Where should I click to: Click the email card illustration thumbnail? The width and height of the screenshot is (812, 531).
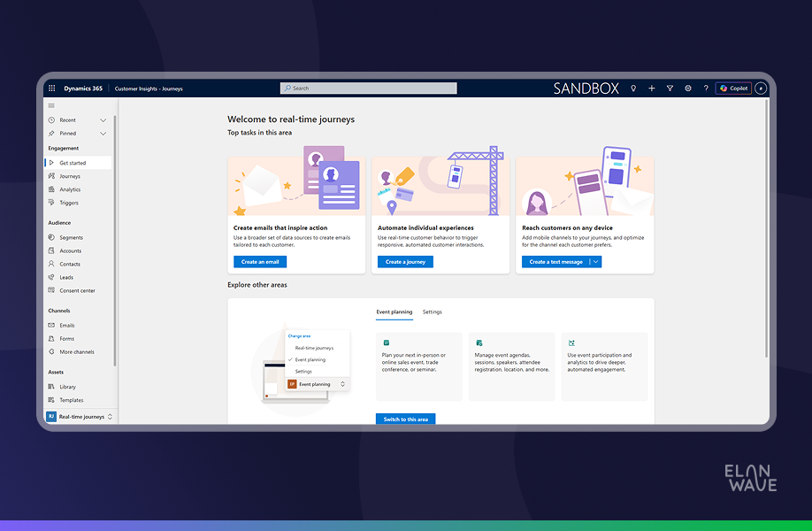click(296, 181)
